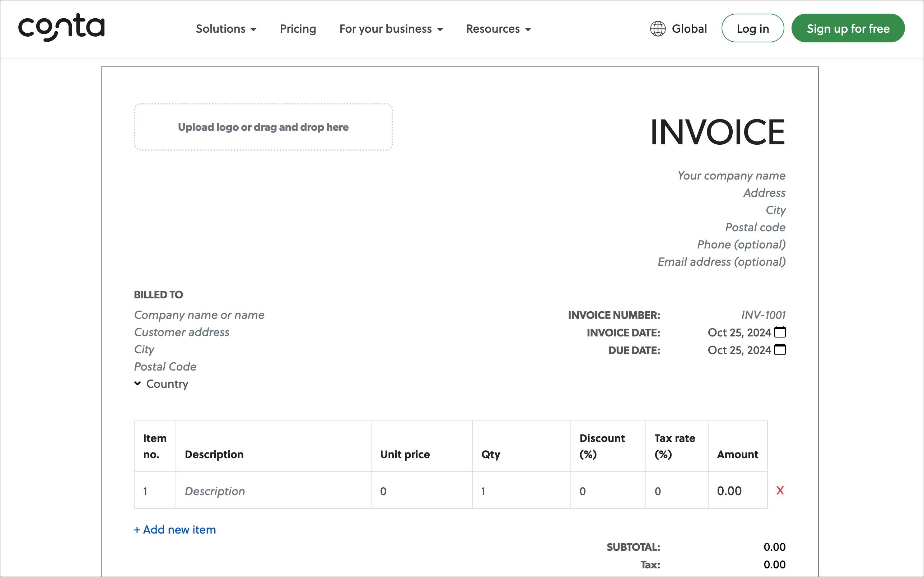The width and height of the screenshot is (924, 577).
Task: Open the due date calendar icon
Action: [x=780, y=350]
